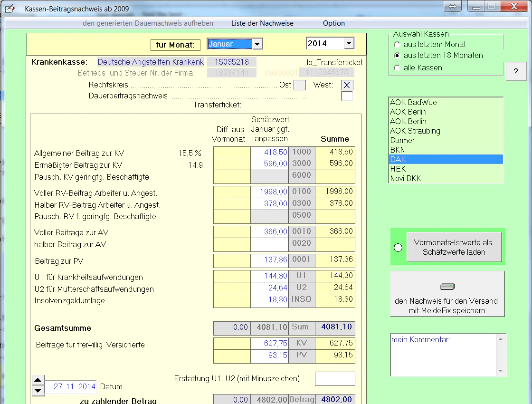
Task: Click Steuer-Nr. field 1112345678
Action: pos(327,72)
